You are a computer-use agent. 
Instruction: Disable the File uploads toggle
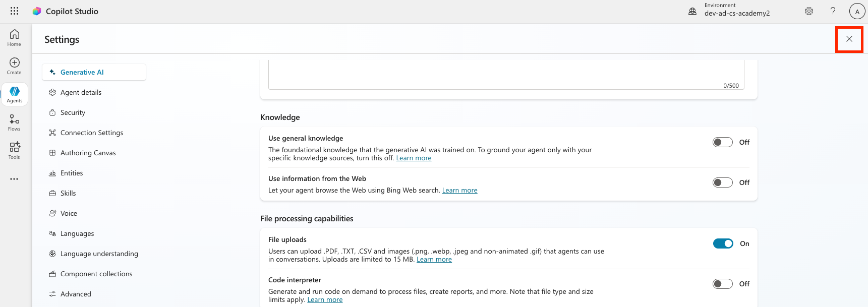tap(723, 243)
